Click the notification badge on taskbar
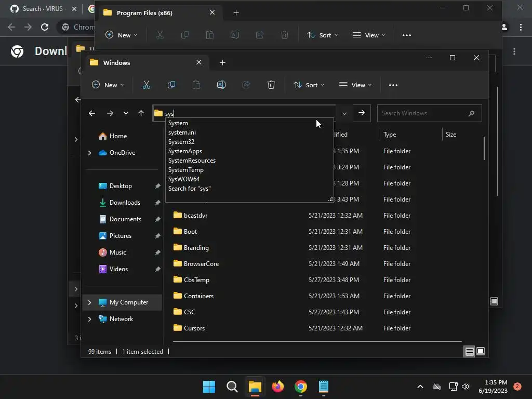Image resolution: width=532 pixels, height=399 pixels. point(517,387)
